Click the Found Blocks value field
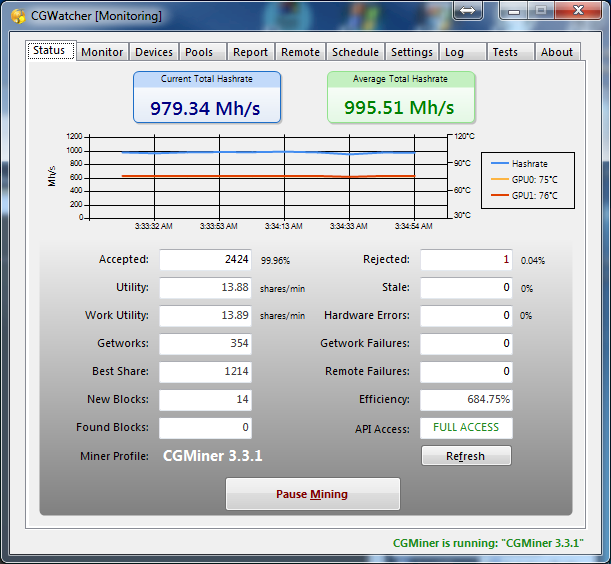The image size is (611, 564). click(205, 428)
